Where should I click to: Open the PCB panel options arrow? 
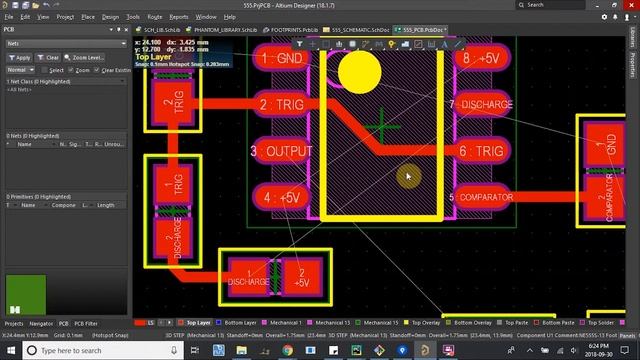(x=111, y=29)
